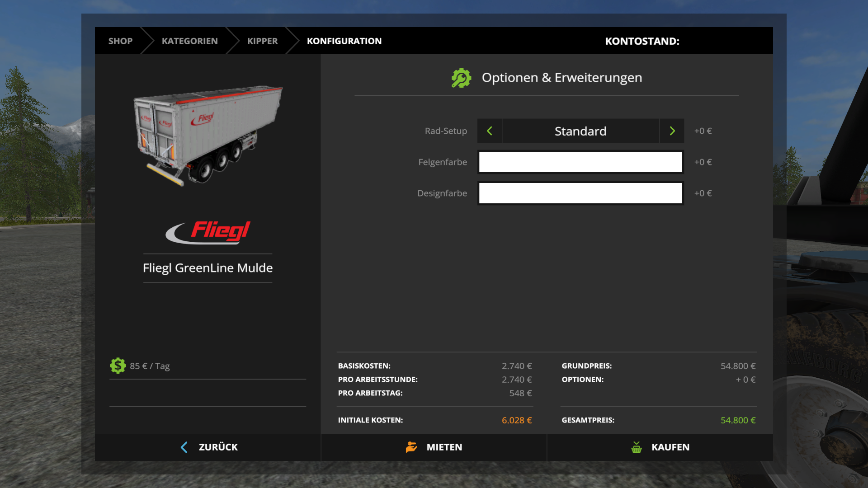Screen dimensions: 868x488
Task: Click the Rad-Setup label
Action: tap(446, 131)
